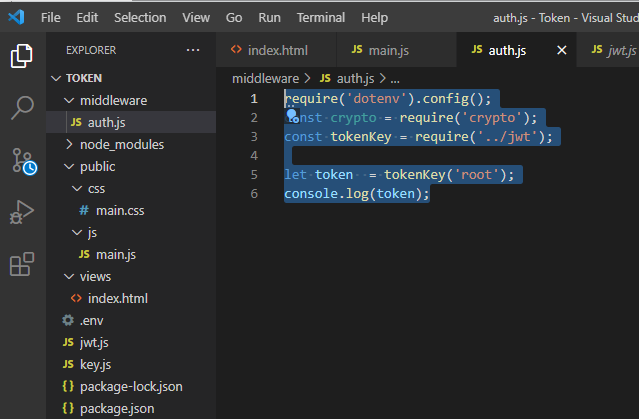Collapse the TOKEN root folder
Image resolution: width=639 pixels, height=419 pixels.
click(56, 78)
